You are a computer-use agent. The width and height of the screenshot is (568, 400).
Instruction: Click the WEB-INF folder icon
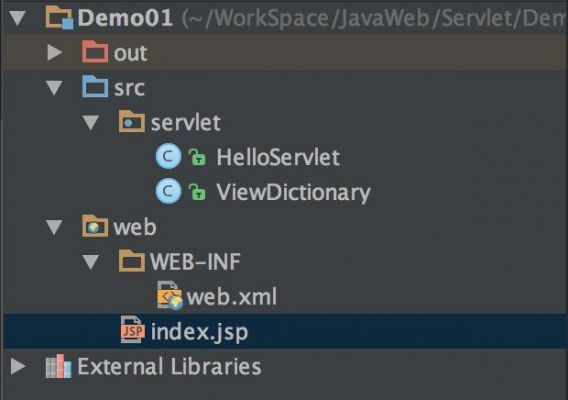[131, 261]
